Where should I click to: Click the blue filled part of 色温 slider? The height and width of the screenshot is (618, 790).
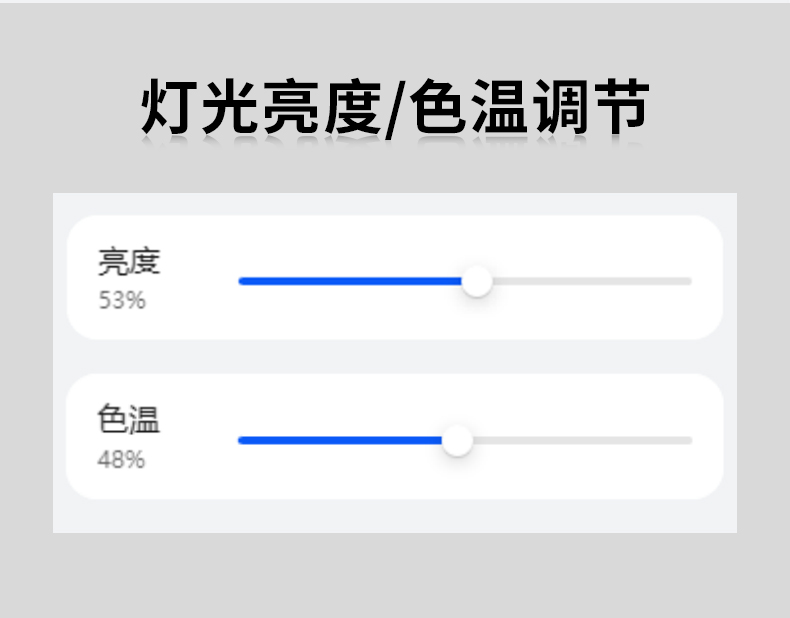(x=340, y=440)
